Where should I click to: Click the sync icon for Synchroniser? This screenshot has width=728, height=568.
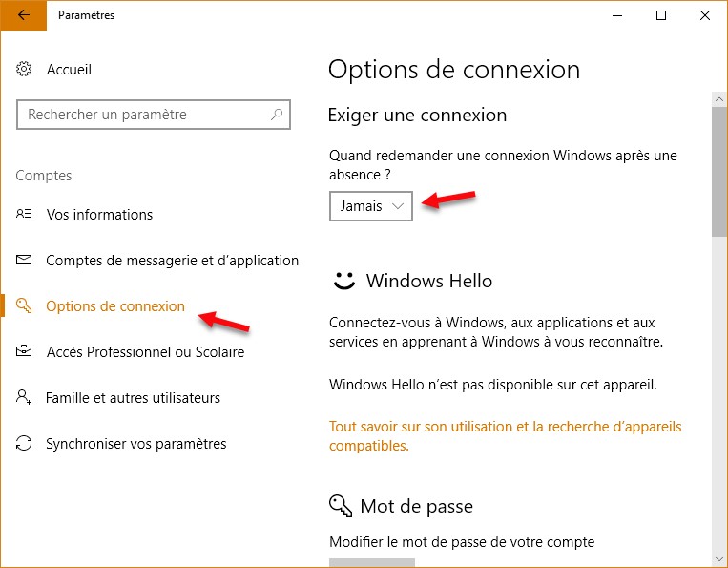(x=25, y=444)
